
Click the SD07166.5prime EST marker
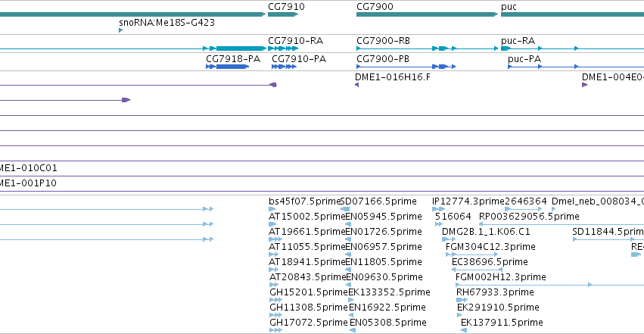click(x=345, y=209)
